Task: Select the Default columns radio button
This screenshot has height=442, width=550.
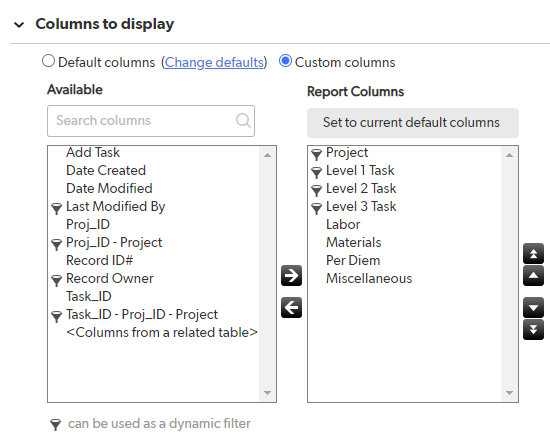Action: [48, 61]
